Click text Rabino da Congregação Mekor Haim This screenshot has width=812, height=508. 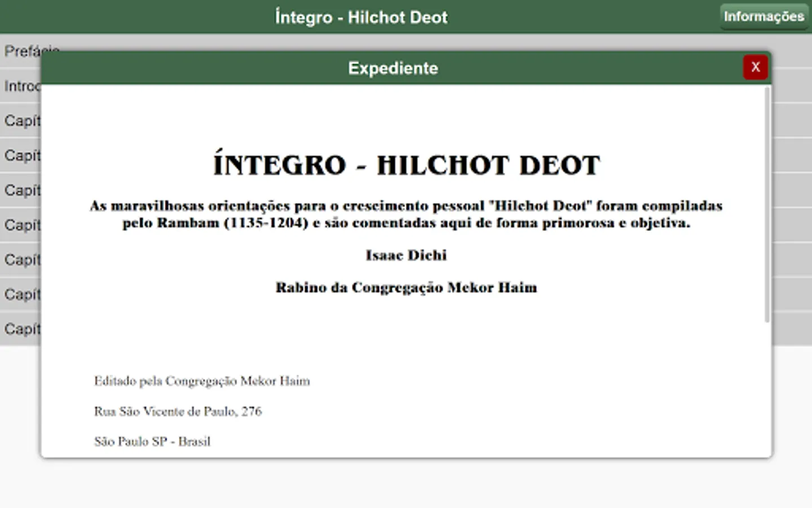point(406,287)
